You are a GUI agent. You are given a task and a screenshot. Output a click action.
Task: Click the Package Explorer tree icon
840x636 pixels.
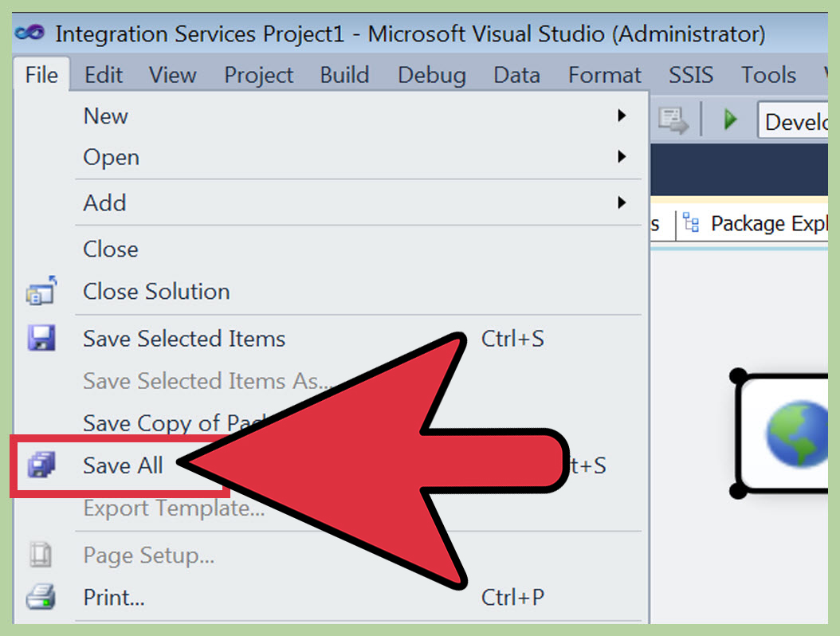pos(693,224)
